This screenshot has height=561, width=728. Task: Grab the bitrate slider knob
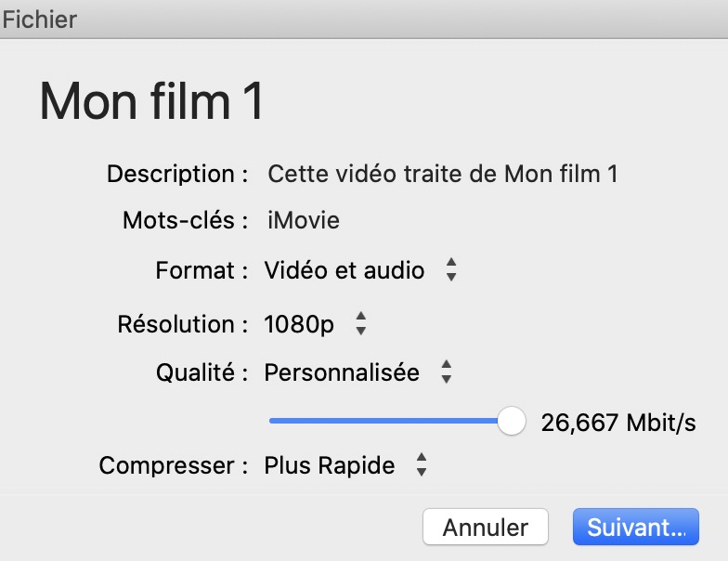pyautogui.click(x=511, y=422)
